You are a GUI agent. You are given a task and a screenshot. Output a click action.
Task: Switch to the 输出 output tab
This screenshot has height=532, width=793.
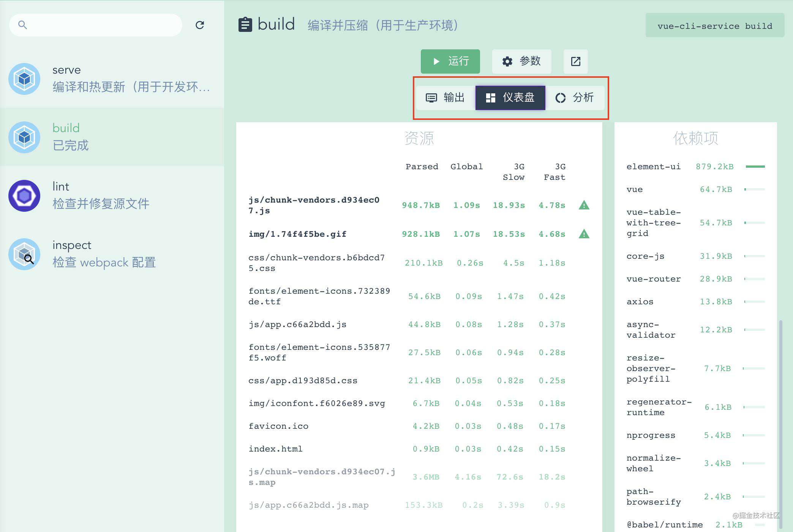pyautogui.click(x=445, y=98)
